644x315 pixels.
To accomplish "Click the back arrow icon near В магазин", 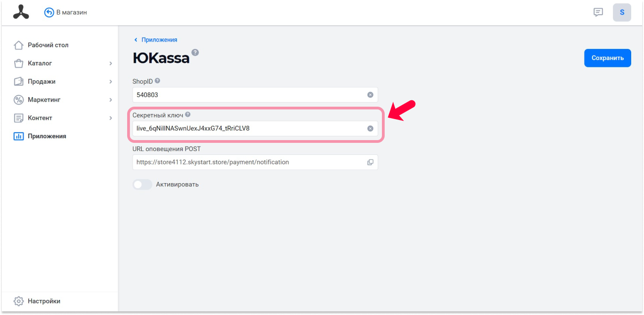I will (49, 12).
